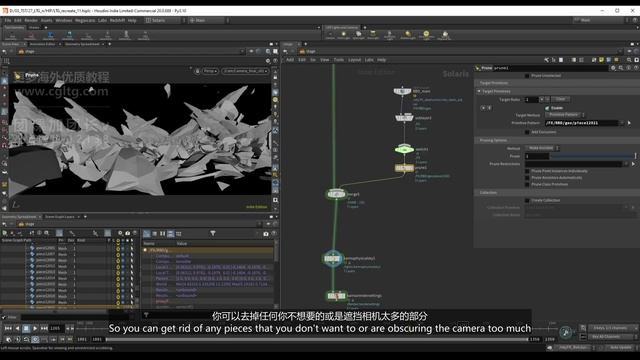Image resolution: width=640 pixels, height=360 pixels.
Task: Click the Distant Light shelf tool
Action: tap(407, 36)
